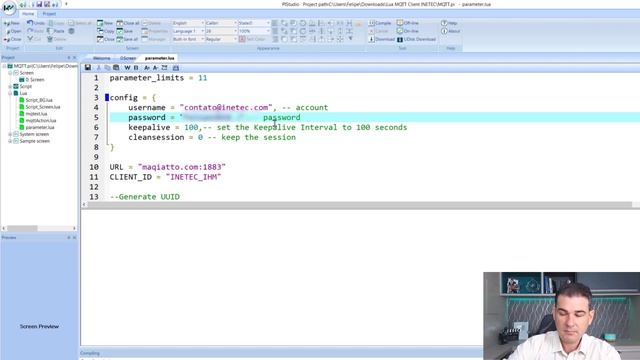
Task: Switch to the Home ribbon tab
Action: coord(28,14)
